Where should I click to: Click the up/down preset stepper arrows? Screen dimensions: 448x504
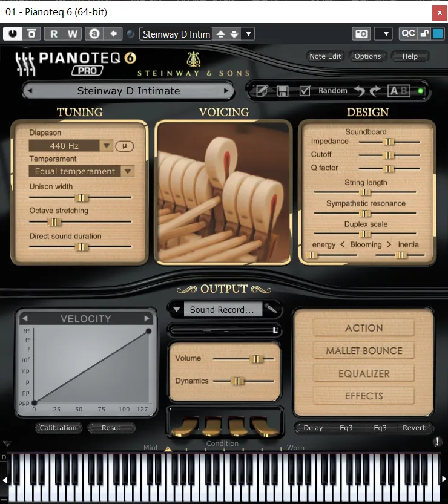point(228,34)
